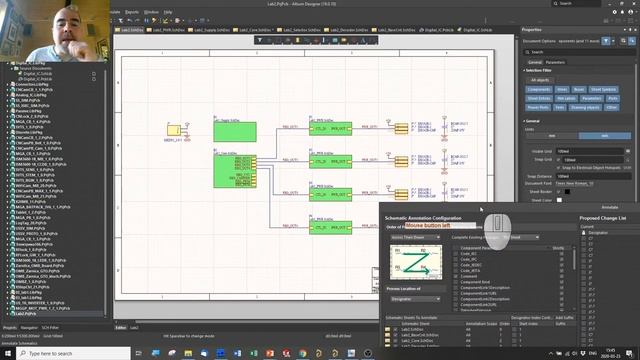640x360 pixels.
Task: Open the PowerPoint taskbar icon
Action: point(270,353)
